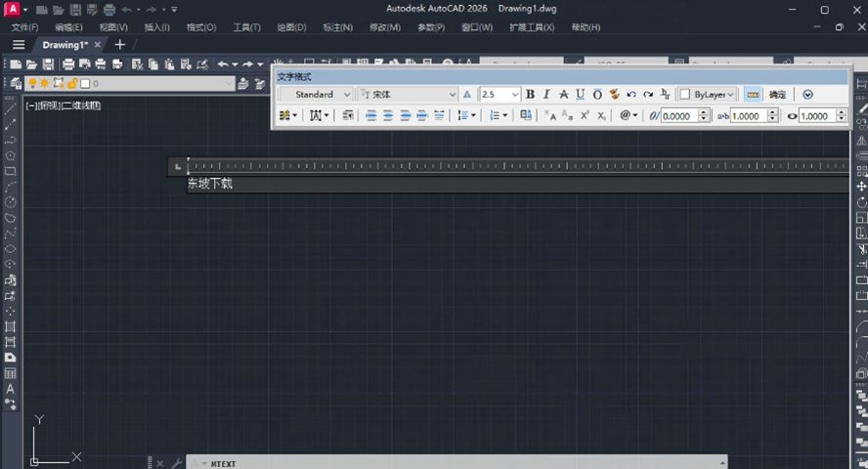Open the 修改(M) menu
Image resolution: width=868 pixels, height=469 pixels.
tap(385, 27)
